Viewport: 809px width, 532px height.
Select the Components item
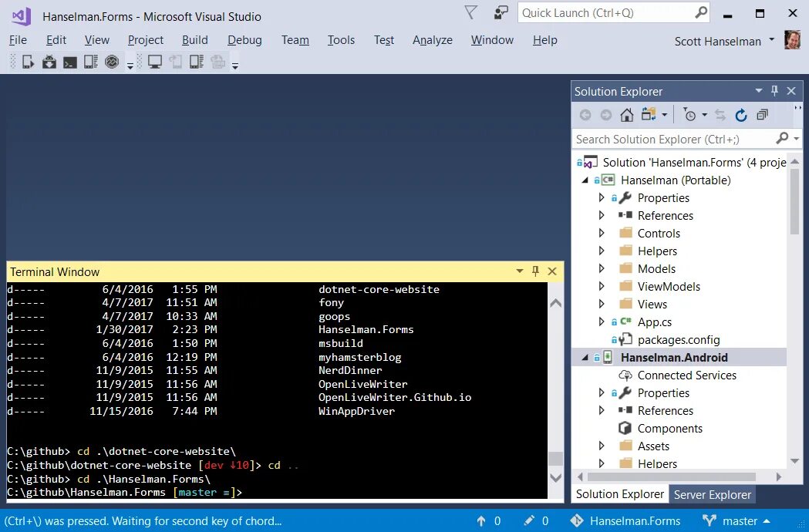[x=669, y=428]
